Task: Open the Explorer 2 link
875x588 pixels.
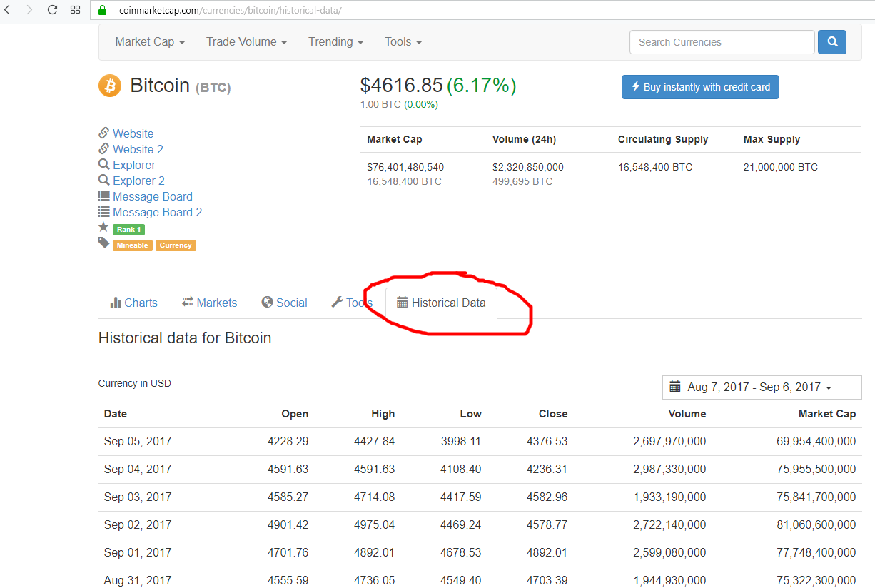Action: click(138, 181)
